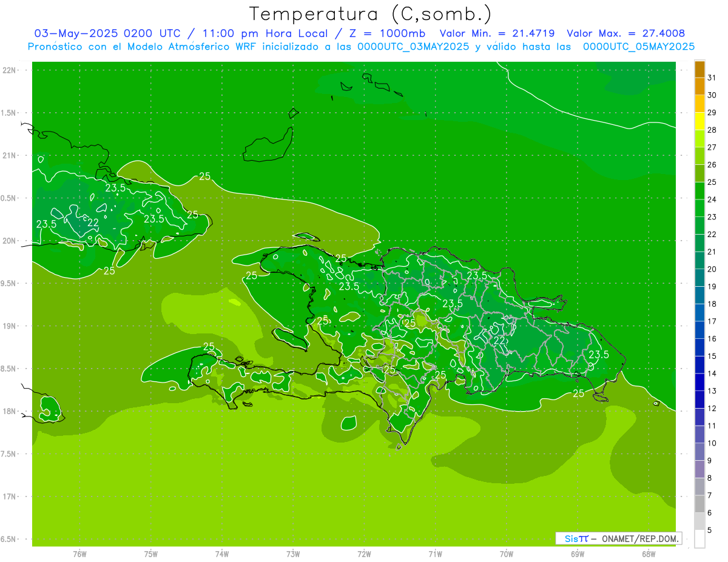Pick the green swatch between 21 and 22
Image resolution: width=728 pixels, height=562 pixels.
coord(699,243)
